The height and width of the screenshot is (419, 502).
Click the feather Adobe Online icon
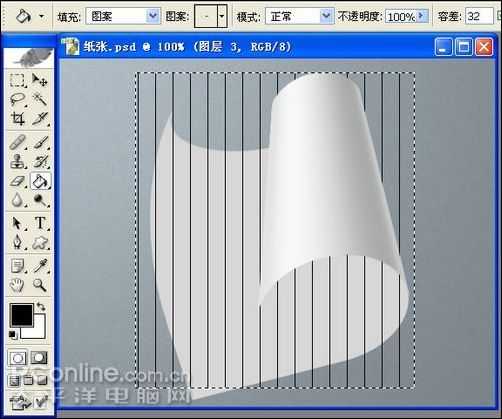point(29,57)
